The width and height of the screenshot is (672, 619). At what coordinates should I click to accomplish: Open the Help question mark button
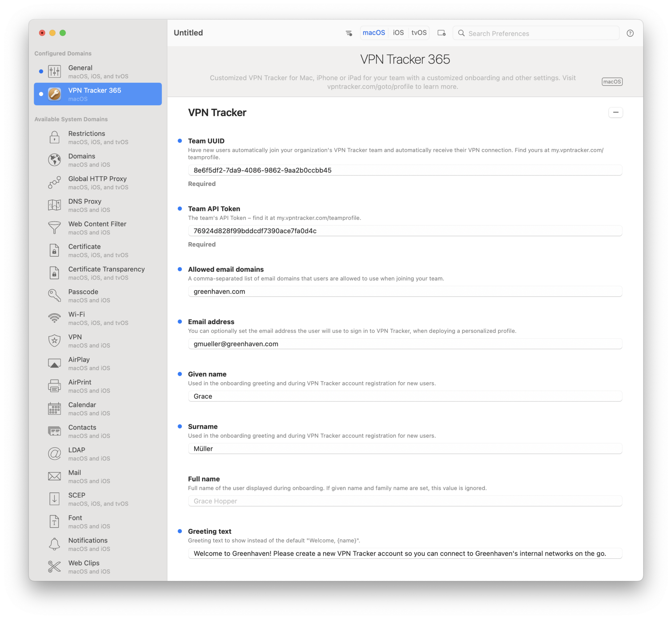pyautogui.click(x=630, y=33)
